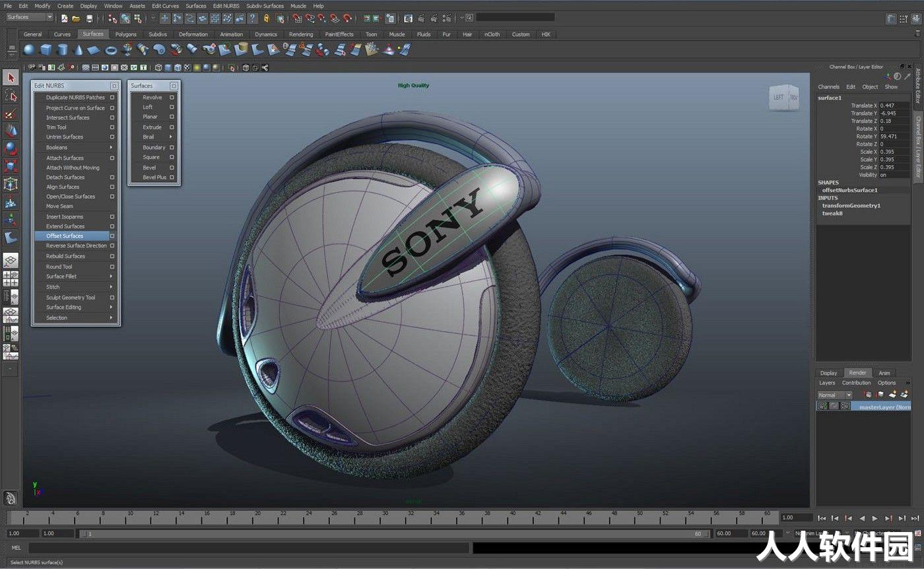This screenshot has width=924, height=569.
Task: Toggle resolution gate in panel toolbar
Action: pyautogui.click(x=105, y=67)
